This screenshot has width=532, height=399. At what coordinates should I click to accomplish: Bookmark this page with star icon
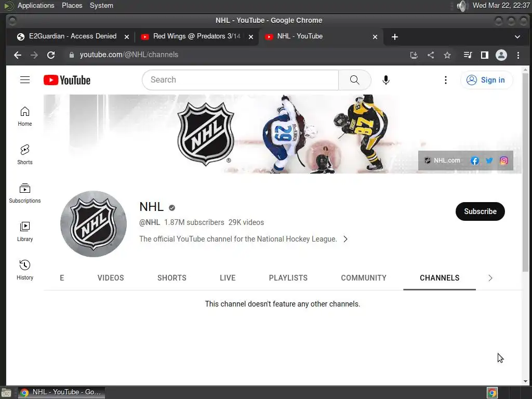447,55
